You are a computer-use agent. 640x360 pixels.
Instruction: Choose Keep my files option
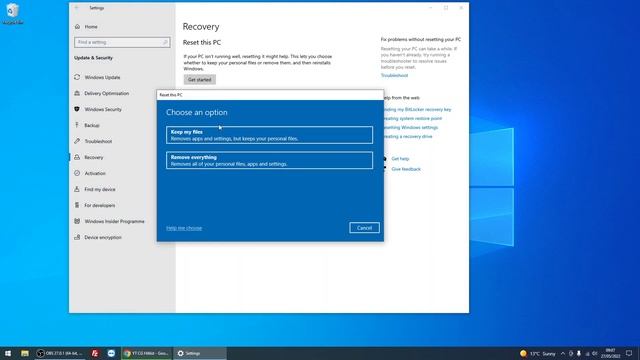pos(269,135)
